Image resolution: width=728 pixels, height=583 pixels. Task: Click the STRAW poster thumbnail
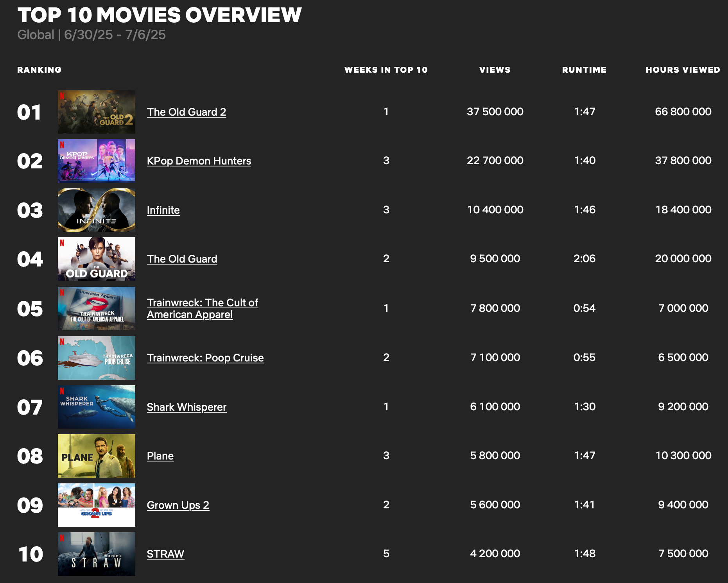97,554
